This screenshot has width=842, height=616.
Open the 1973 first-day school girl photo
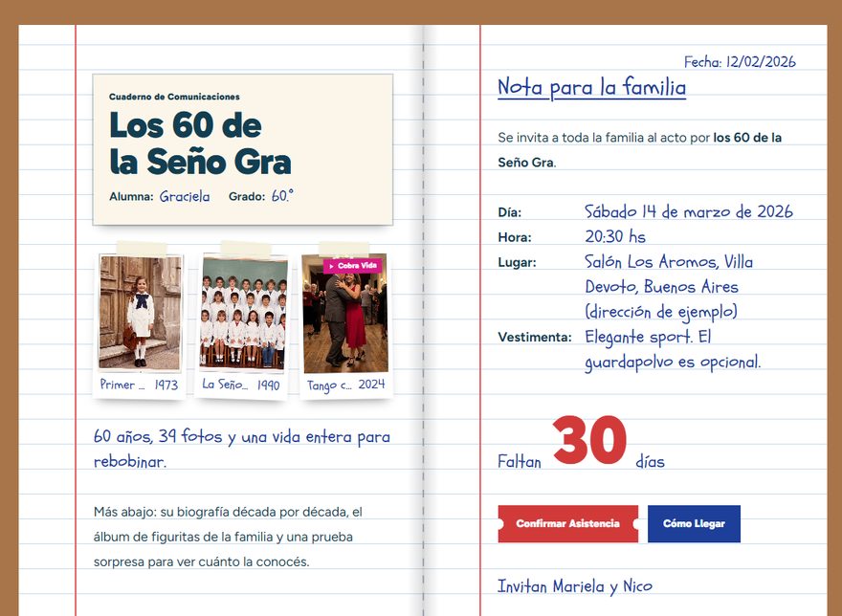pyautogui.click(x=140, y=313)
